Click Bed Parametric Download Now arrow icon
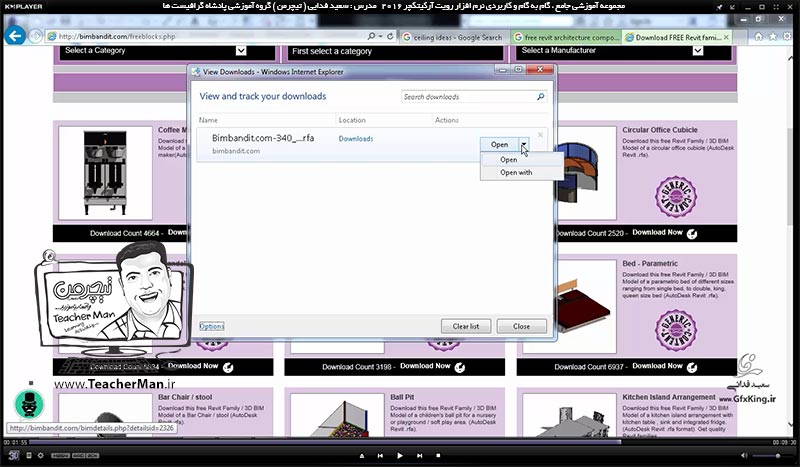This screenshot has height=467, width=800. click(692, 367)
